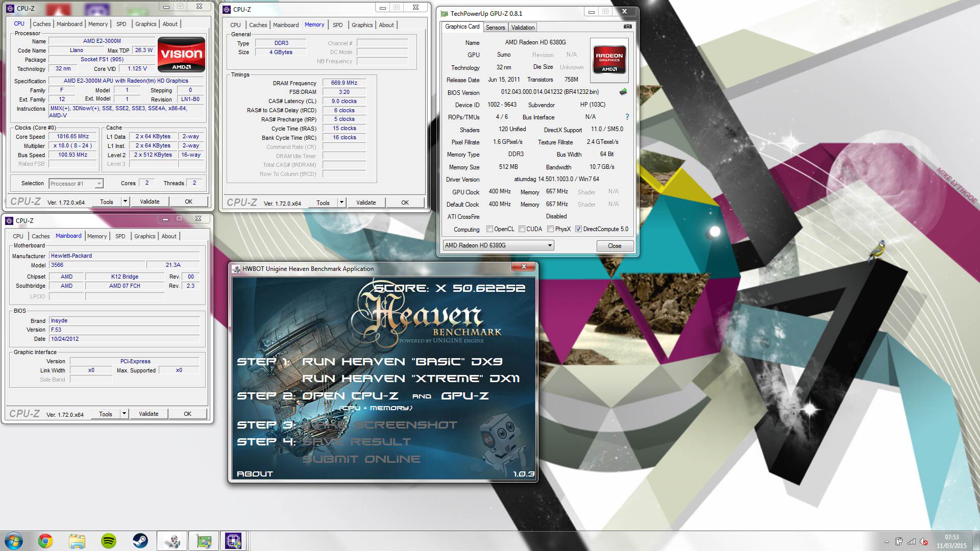Click the CPU-Z CPU-tab window title icon
This screenshot has height=551, width=980.
pos(10,9)
